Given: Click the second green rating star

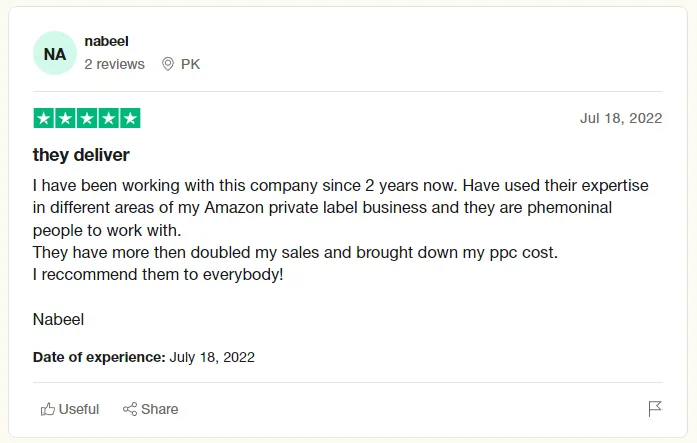Looking at the screenshot, I should (65, 118).
